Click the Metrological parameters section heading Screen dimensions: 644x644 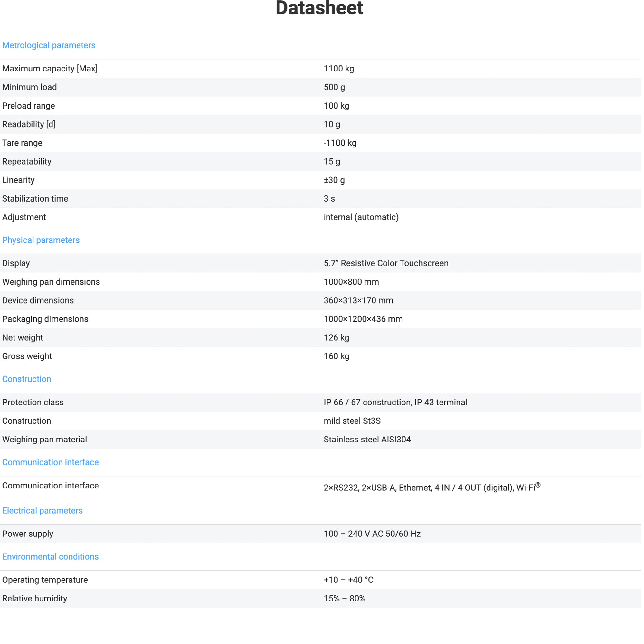pos(49,45)
